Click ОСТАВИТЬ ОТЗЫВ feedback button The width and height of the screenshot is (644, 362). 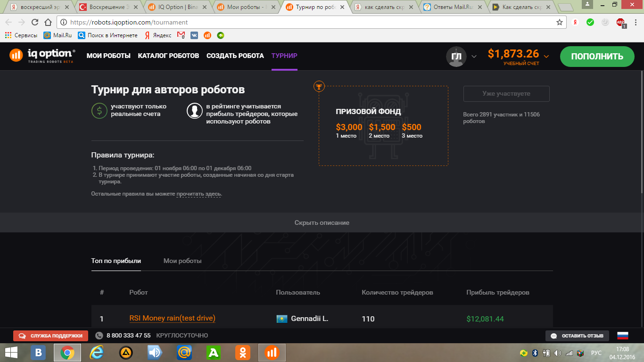point(578,336)
